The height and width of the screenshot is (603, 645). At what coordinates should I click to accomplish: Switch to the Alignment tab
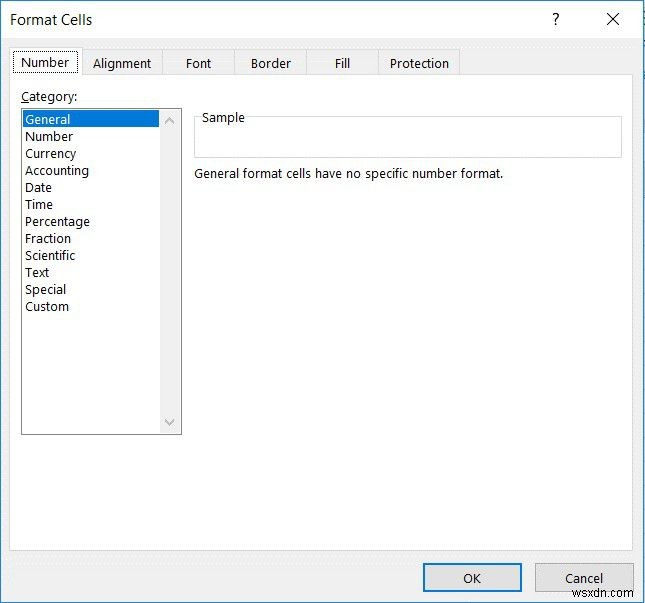(x=122, y=63)
